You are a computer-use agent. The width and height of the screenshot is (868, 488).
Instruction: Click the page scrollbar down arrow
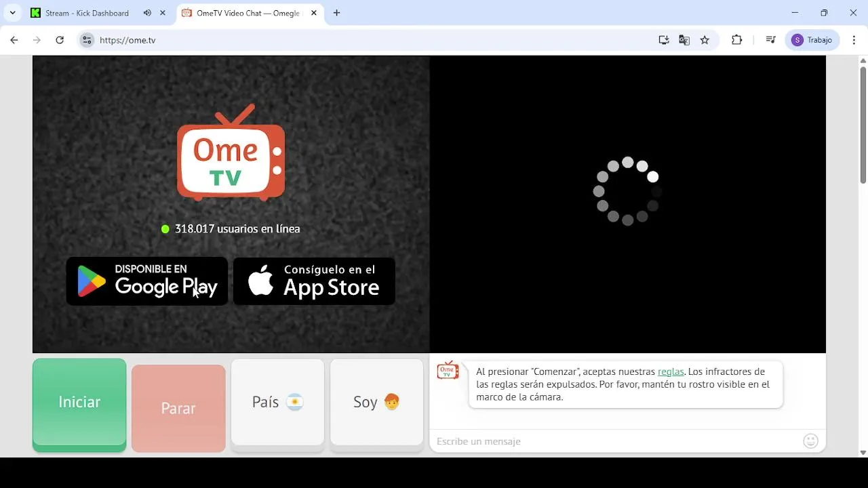pos(863,452)
